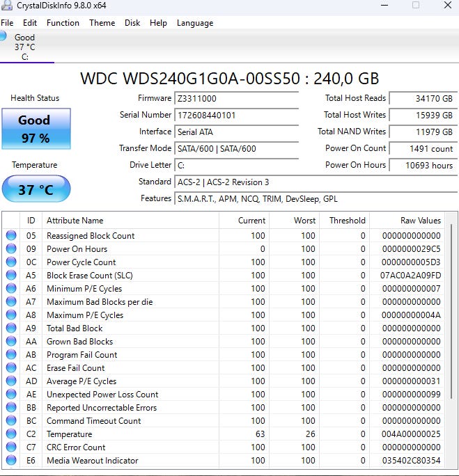Click Total NAND Writes value 11979 GB
459x476 pixels.
pyautogui.click(x=423, y=132)
